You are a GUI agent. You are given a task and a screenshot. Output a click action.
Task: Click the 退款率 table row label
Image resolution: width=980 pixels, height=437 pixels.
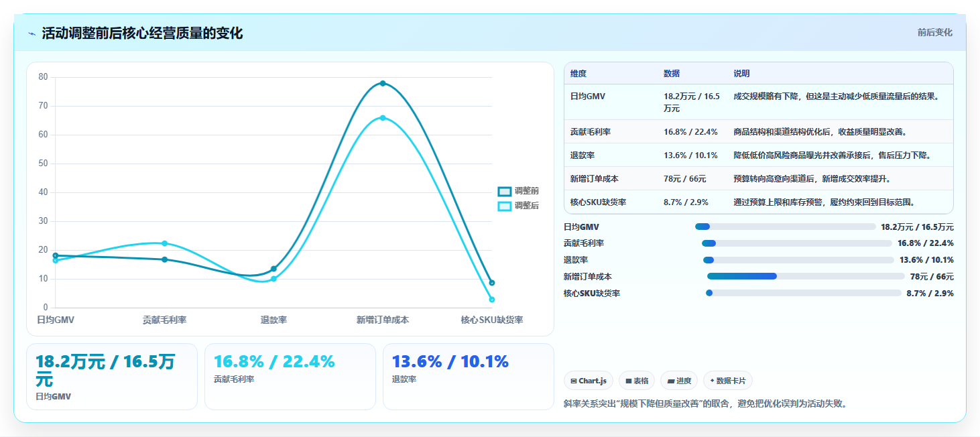pos(583,155)
